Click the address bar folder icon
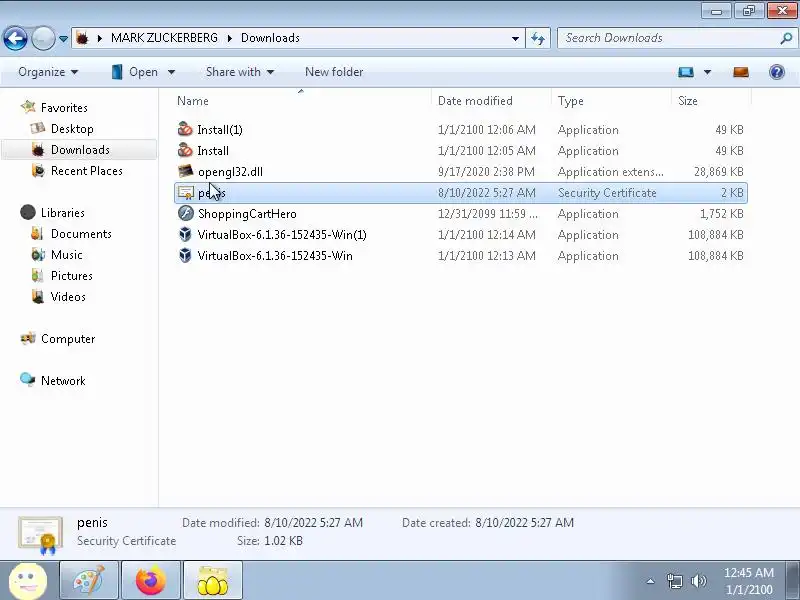Viewport: 800px width, 600px height. pos(82,38)
